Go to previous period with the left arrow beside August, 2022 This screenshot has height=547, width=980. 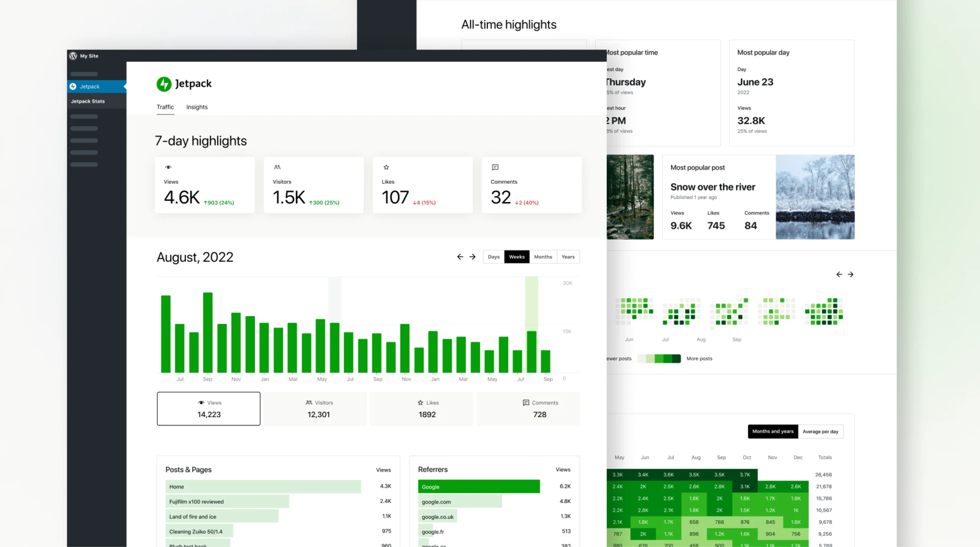pyautogui.click(x=460, y=257)
